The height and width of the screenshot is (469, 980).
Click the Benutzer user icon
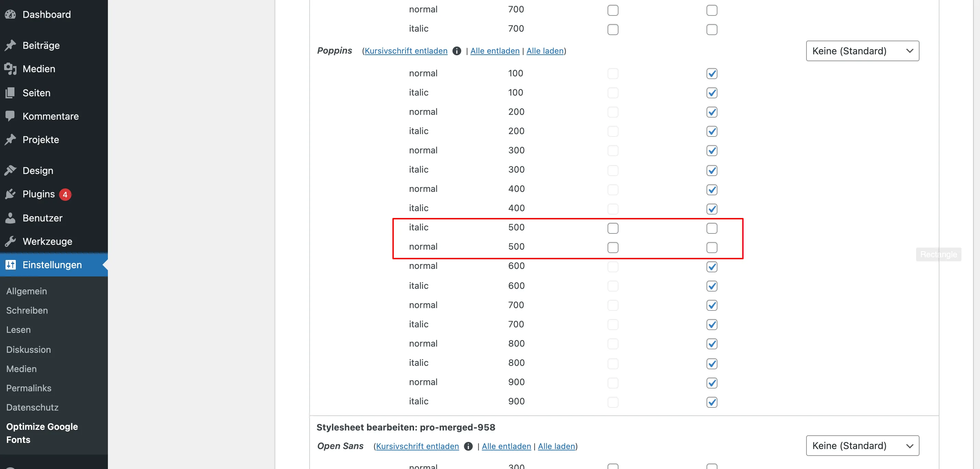[x=10, y=218]
